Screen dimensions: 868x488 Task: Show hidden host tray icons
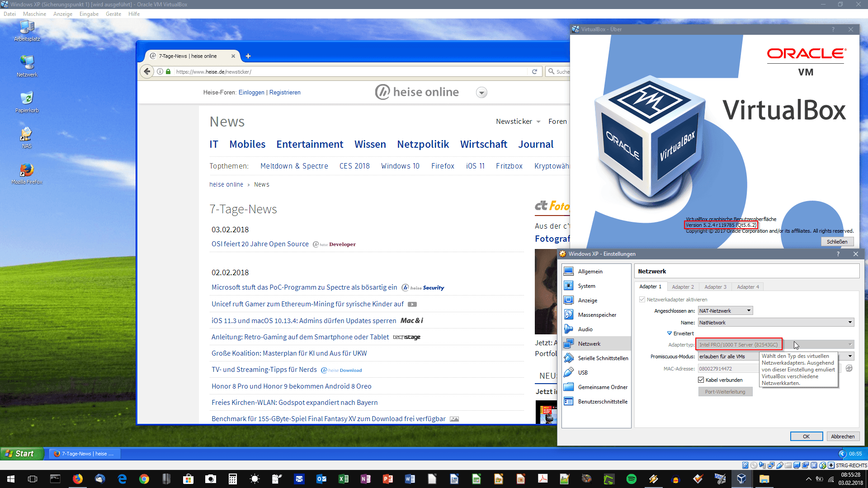click(x=808, y=479)
